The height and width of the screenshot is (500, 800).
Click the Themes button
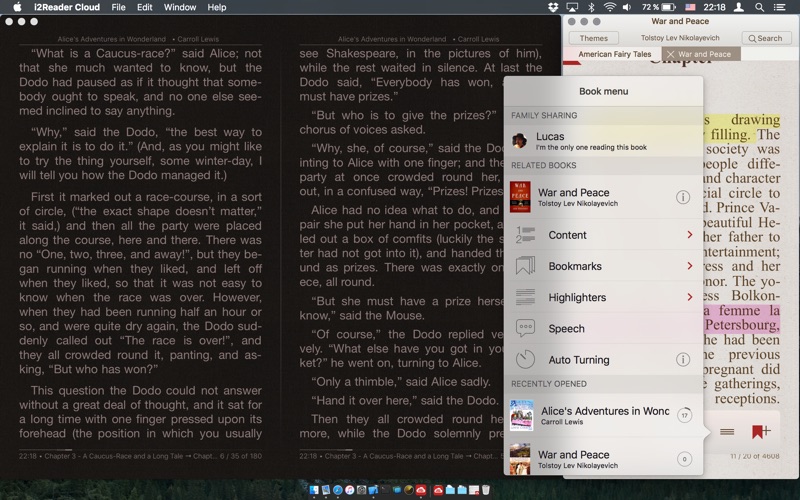593,38
